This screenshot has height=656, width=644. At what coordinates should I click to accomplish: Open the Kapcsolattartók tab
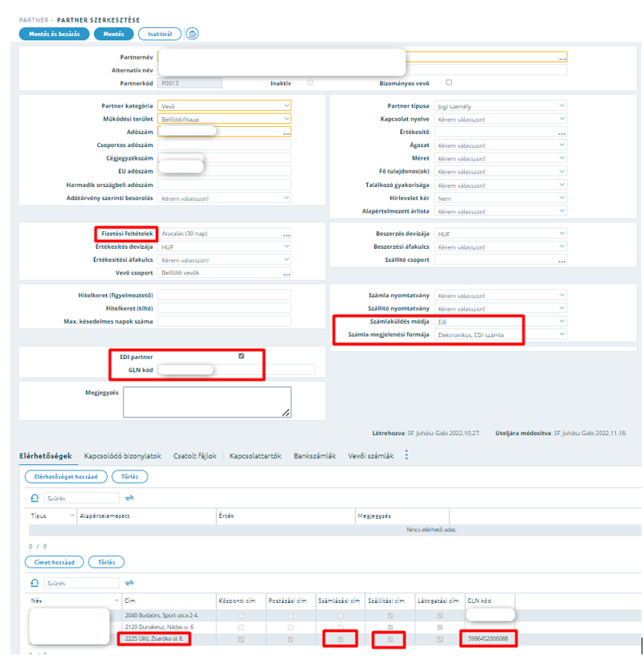click(x=255, y=455)
